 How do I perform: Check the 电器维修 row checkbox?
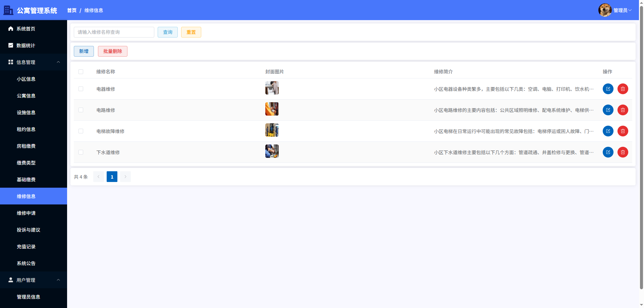tap(81, 89)
